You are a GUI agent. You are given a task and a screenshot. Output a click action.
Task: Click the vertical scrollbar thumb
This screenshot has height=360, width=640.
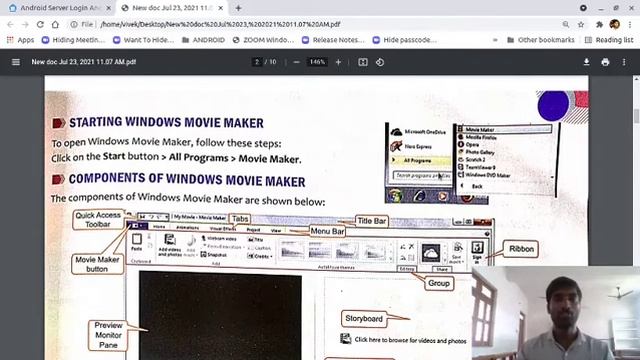pyautogui.click(x=636, y=116)
